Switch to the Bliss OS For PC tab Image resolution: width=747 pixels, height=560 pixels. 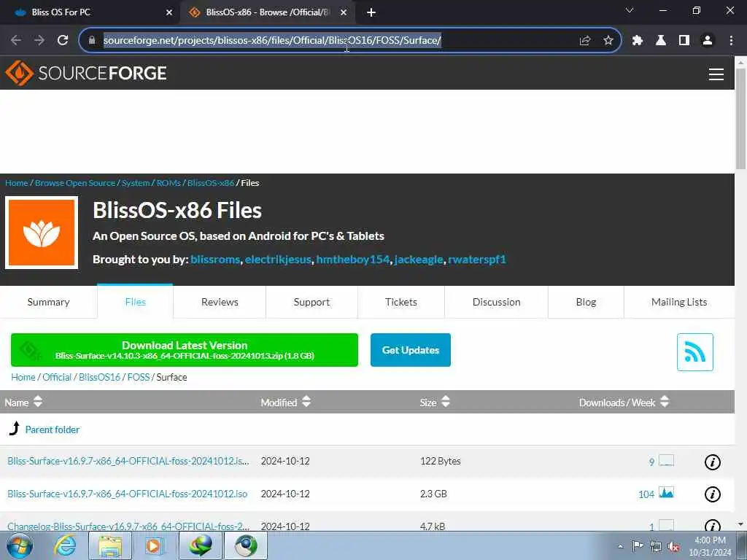90,12
